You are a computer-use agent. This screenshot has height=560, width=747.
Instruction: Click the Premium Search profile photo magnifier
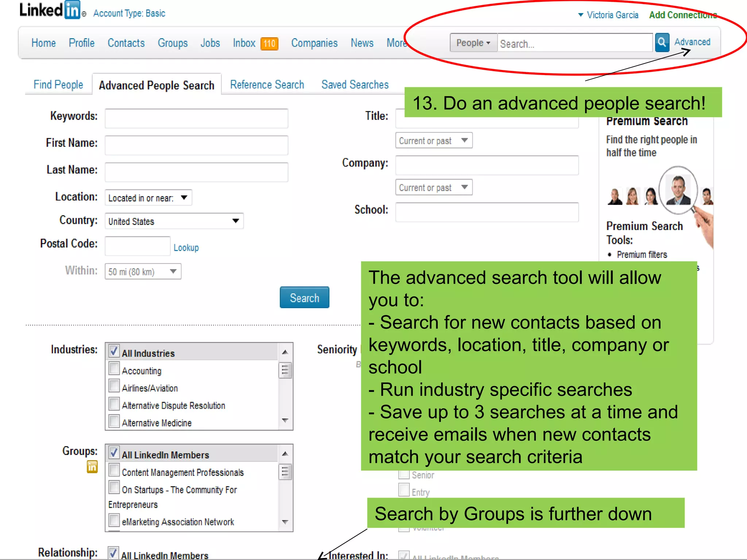point(678,190)
